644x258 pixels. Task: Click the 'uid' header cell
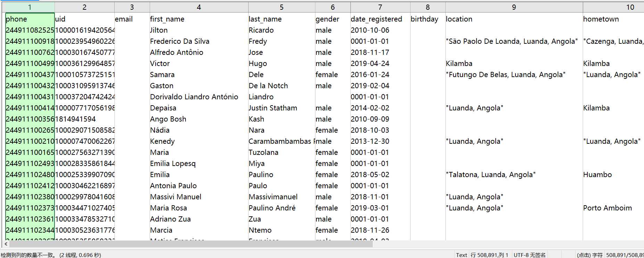(x=84, y=19)
